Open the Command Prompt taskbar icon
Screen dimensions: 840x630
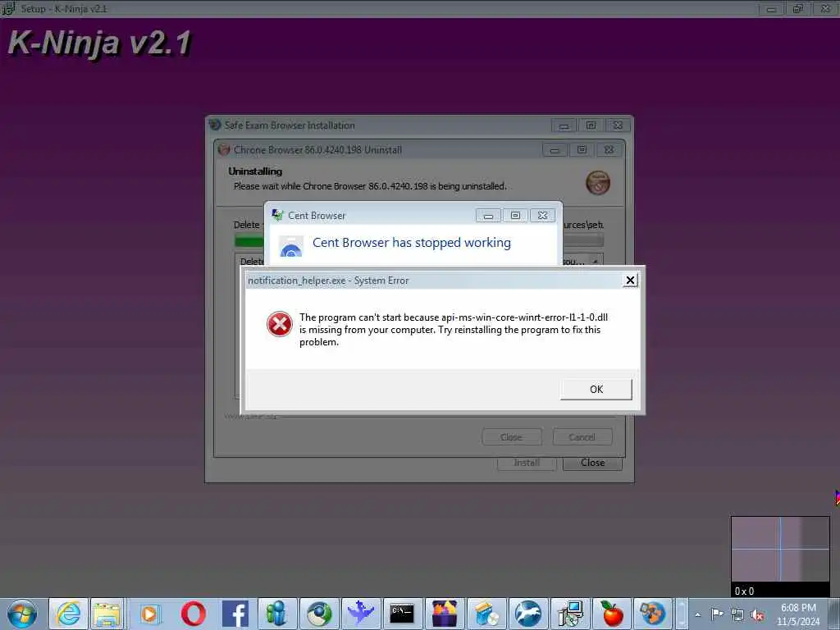click(402, 614)
